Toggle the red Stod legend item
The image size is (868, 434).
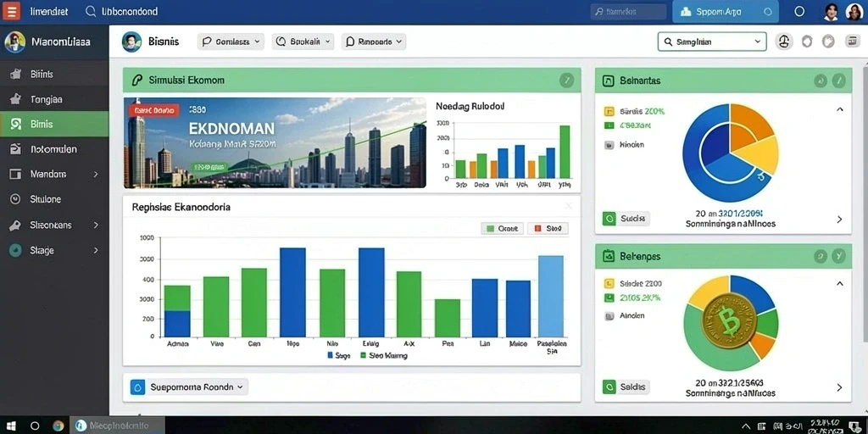548,228
